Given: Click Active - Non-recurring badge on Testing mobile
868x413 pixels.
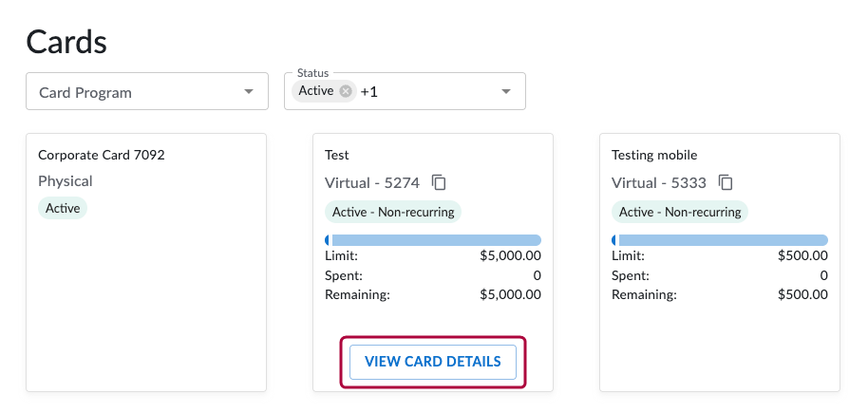Looking at the screenshot, I should tap(680, 212).
